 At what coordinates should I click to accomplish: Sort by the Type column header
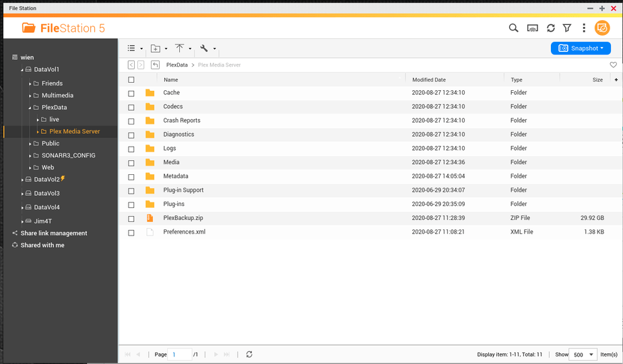pyautogui.click(x=517, y=80)
